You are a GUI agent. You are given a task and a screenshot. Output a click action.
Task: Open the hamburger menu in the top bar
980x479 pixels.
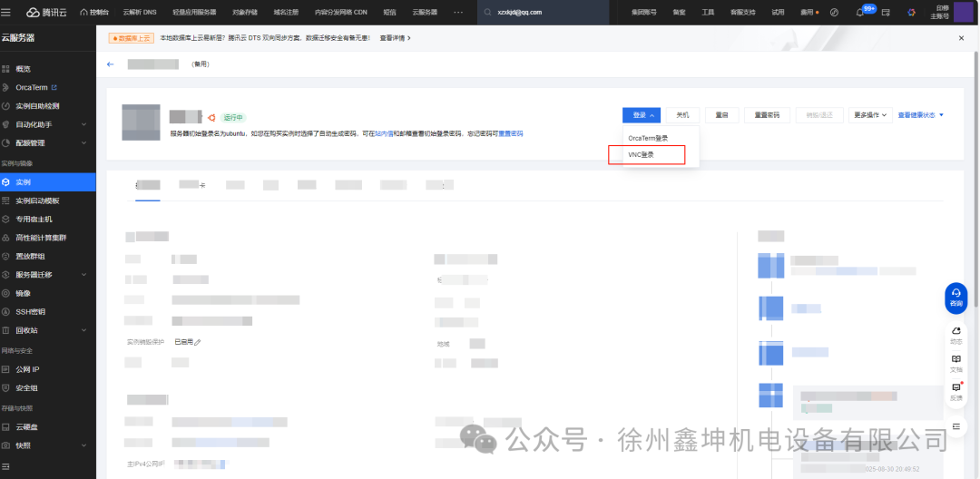click(6, 12)
